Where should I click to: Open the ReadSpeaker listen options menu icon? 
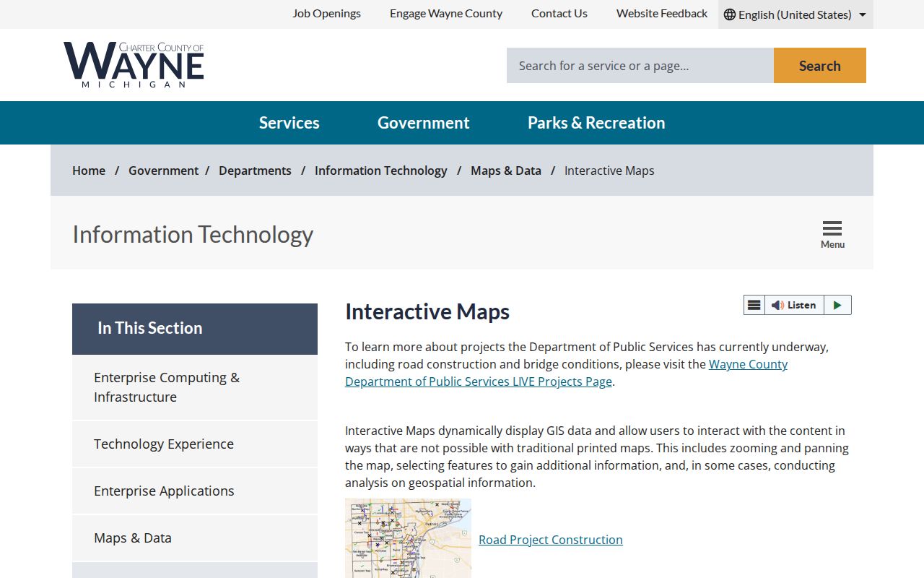coord(754,305)
